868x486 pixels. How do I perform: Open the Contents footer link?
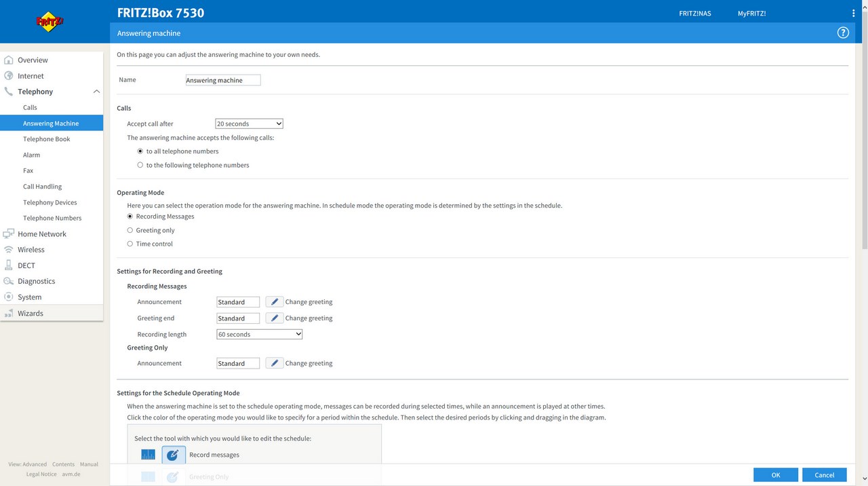(64, 464)
